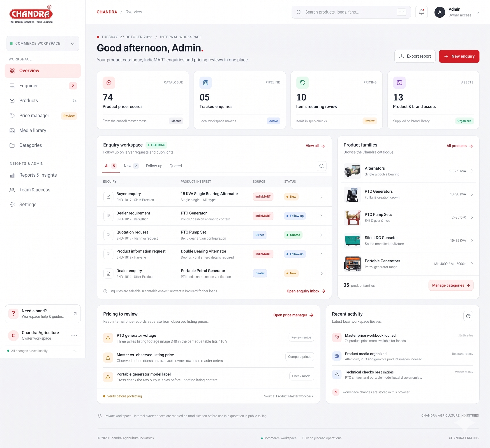Open the Overview sidebar item
Viewport: 490px width, 448px height.
pos(43,71)
